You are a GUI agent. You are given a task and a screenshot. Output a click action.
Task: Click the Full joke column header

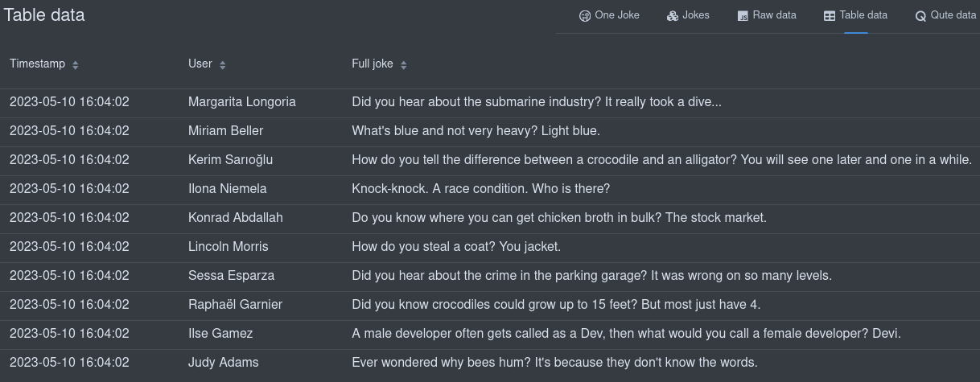[x=373, y=64]
